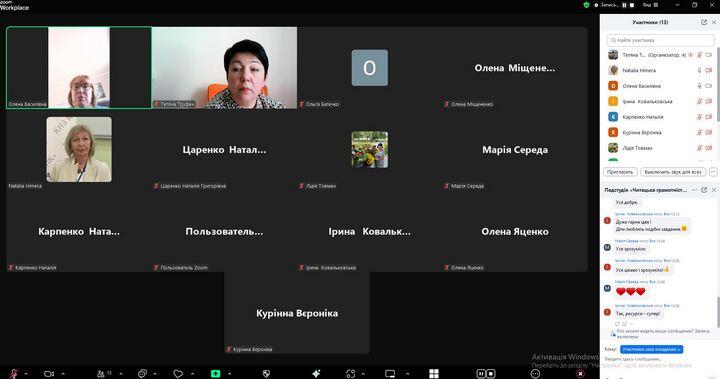
Task: Toggle the video camera in the bottom toolbar
Action: coord(49,373)
